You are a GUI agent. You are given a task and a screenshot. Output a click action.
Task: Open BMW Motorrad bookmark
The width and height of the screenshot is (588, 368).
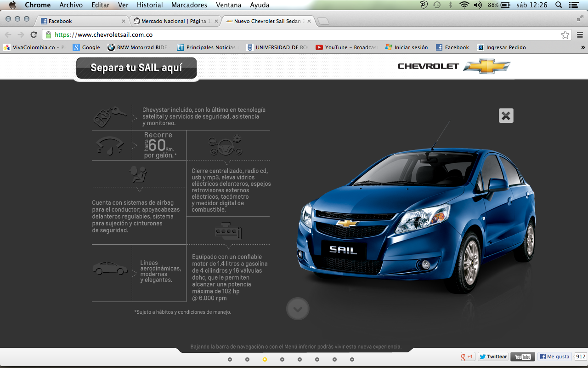click(137, 47)
